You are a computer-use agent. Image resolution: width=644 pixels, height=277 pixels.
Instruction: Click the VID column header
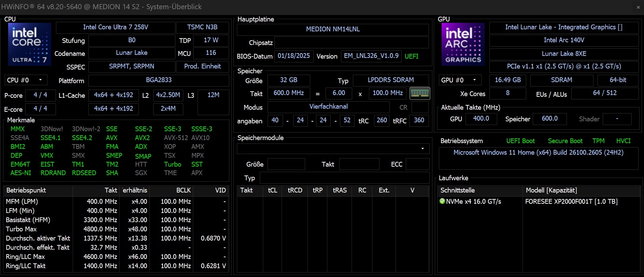(211, 190)
